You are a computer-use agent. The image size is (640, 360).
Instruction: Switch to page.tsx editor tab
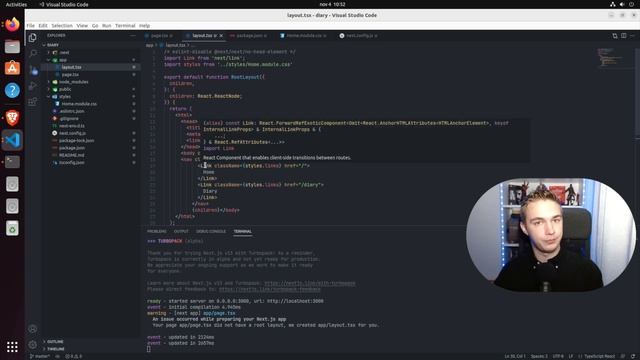(x=159, y=36)
